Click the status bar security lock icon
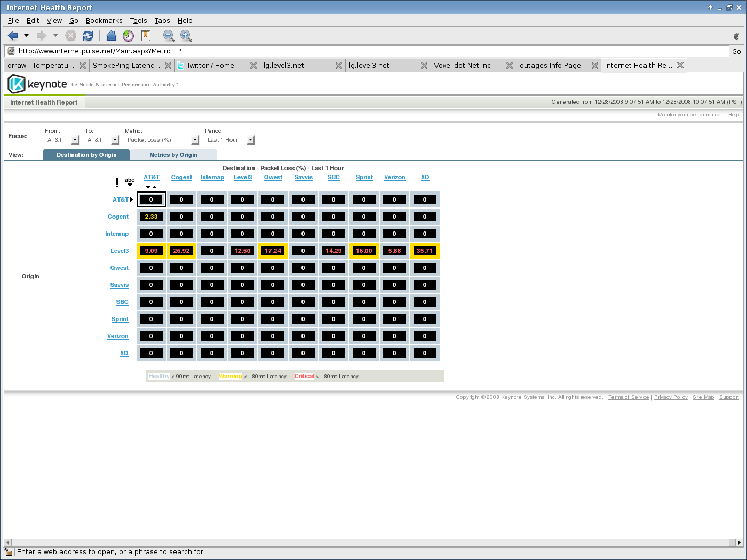The image size is (747, 560). click(x=8, y=552)
